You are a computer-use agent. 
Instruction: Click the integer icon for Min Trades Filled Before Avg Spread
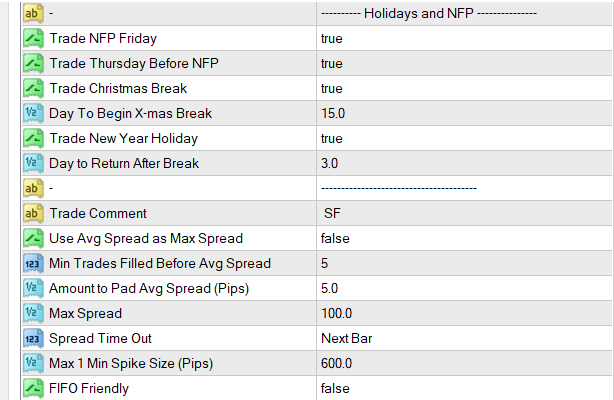point(31,263)
